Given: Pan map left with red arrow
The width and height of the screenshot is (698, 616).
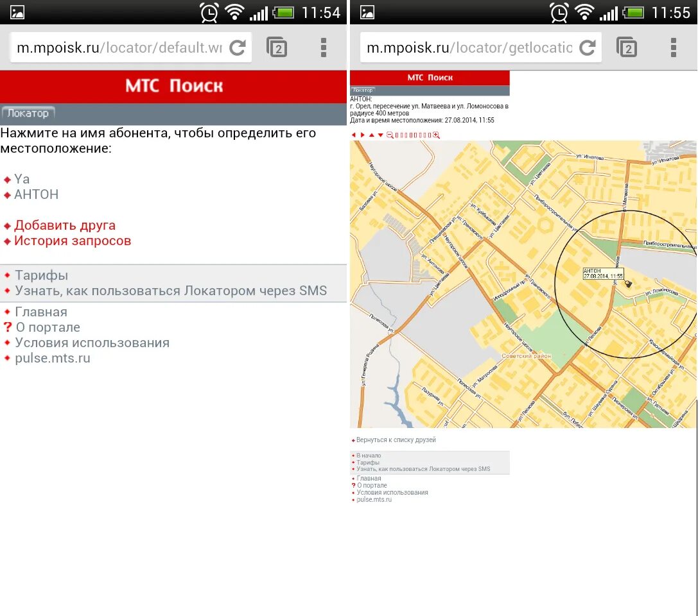Looking at the screenshot, I should pos(353,135).
